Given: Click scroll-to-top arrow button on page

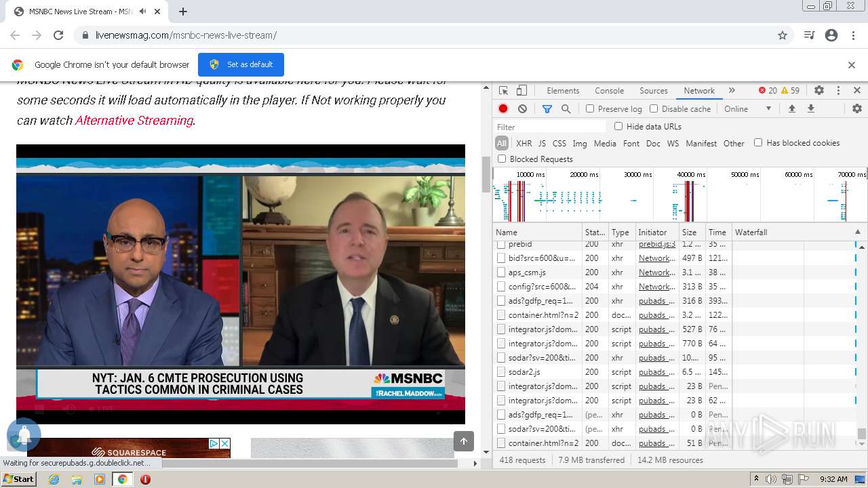Looking at the screenshot, I should [x=464, y=441].
